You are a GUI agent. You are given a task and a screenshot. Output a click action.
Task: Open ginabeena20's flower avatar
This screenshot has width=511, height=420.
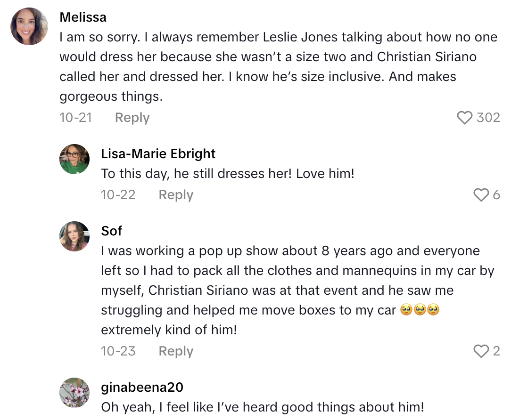[x=74, y=393]
